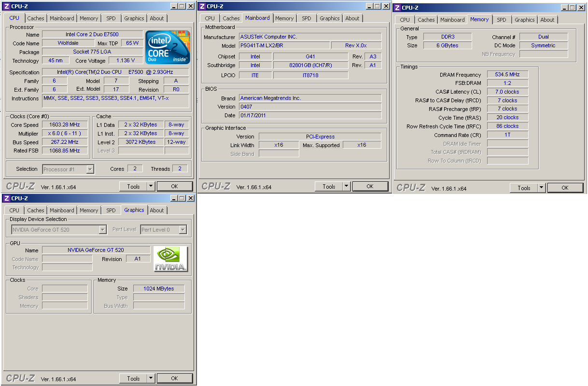Screen dimensions: 588x386
Task: Click GPU name NVIDIA GeForce GT 520 field
Action: click(96, 250)
